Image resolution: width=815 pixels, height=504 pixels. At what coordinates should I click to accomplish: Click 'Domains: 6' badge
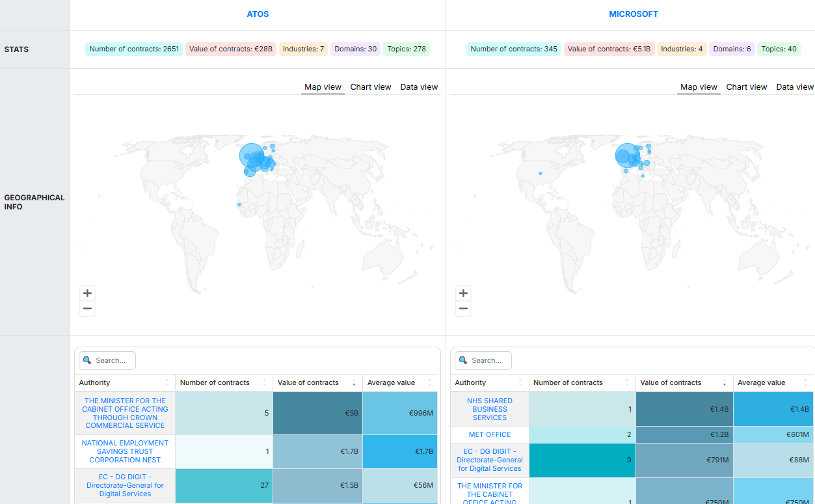click(732, 49)
